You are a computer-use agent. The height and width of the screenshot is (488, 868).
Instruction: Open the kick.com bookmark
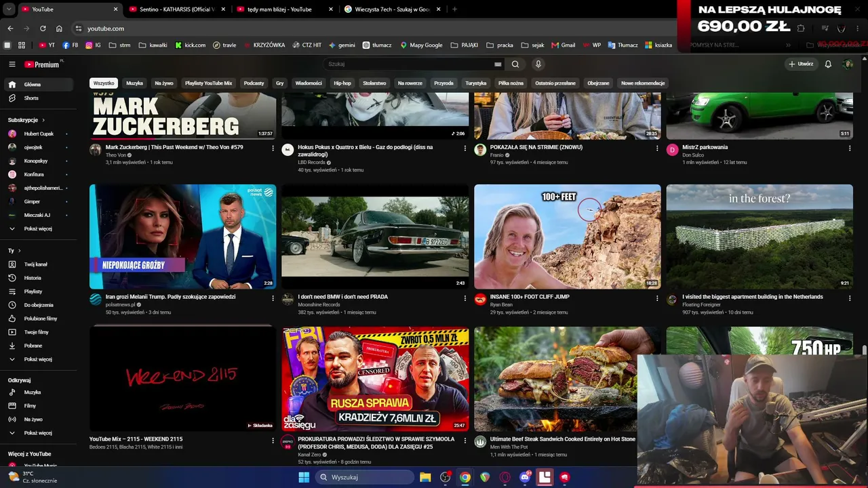190,45
